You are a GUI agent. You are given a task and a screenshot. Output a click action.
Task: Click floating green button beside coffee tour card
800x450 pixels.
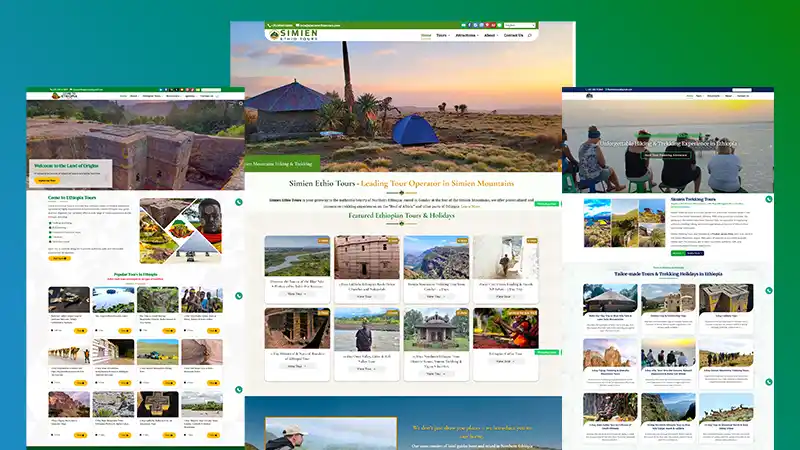pyautogui.click(x=547, y=352)
